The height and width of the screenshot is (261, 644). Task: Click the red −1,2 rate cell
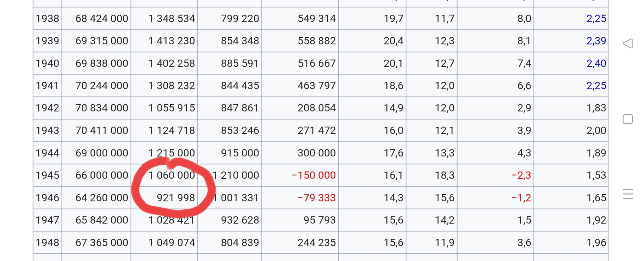(x=521, y=198)
